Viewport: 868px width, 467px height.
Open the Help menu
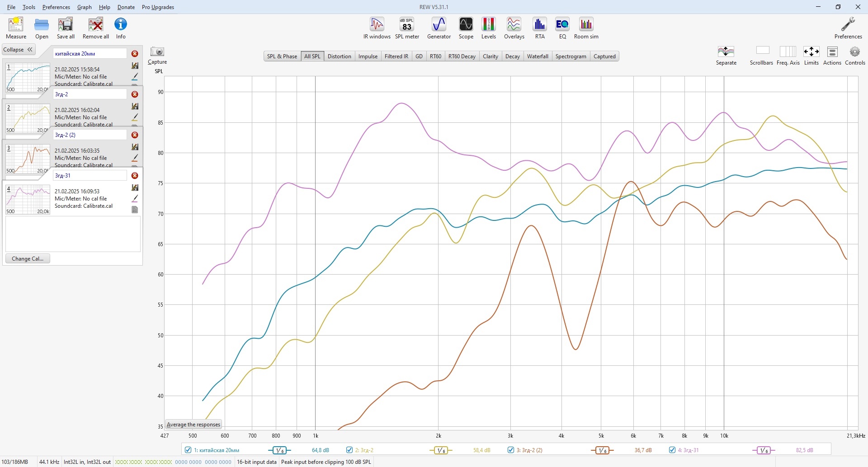point(104,7)
